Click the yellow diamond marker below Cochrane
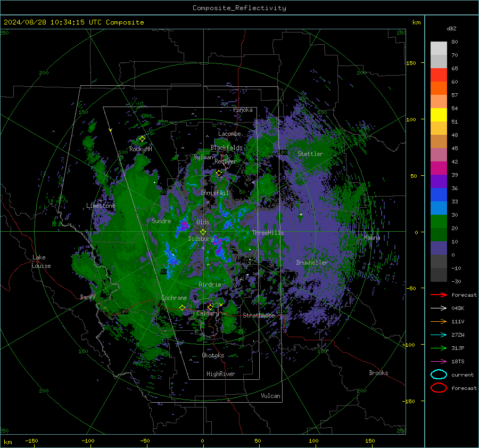The width and height of the screenshot is (479, 448). coord(182,308)
